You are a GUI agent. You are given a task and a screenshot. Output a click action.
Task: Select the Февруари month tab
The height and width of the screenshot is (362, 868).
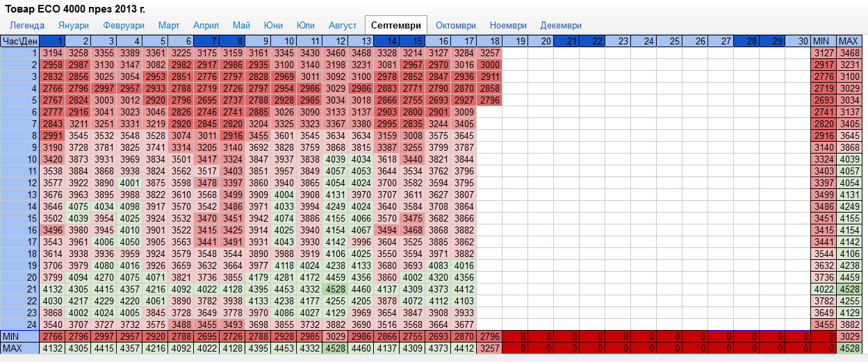click(119, 25)
